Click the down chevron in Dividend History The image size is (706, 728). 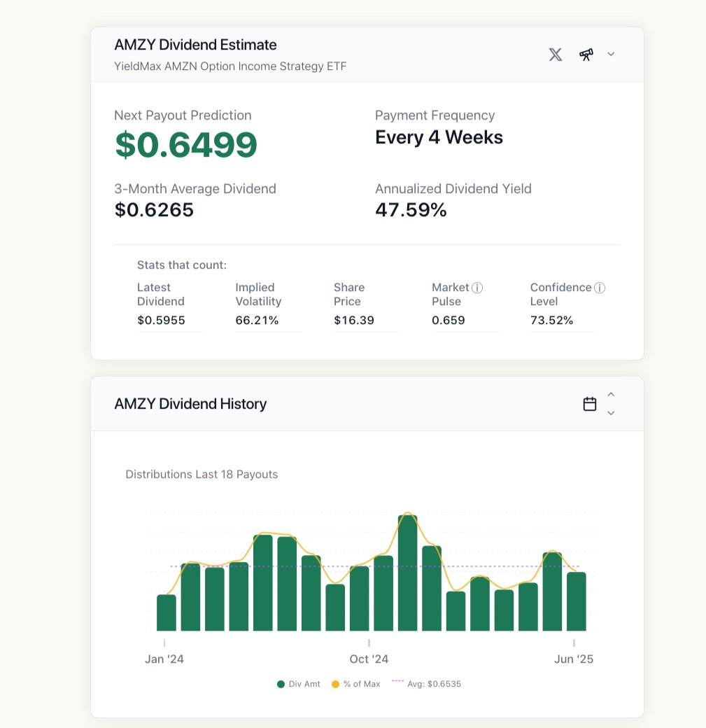click(611, 413)
